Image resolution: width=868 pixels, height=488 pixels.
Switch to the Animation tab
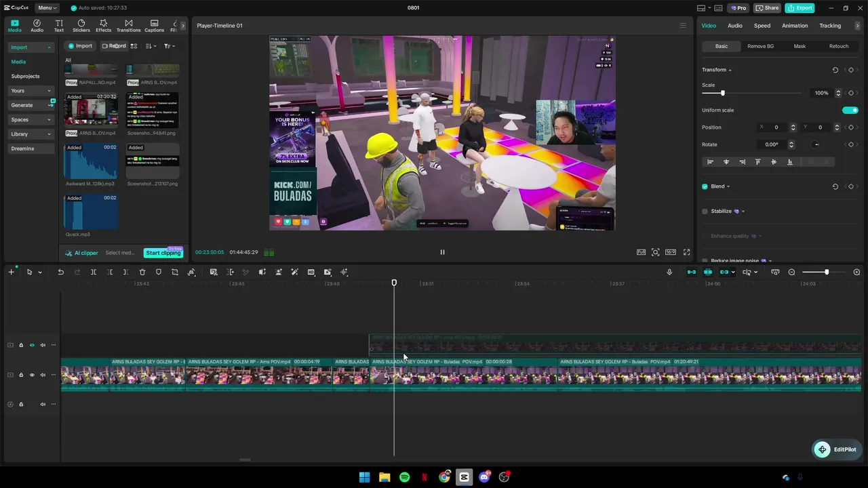coord(795,26)
